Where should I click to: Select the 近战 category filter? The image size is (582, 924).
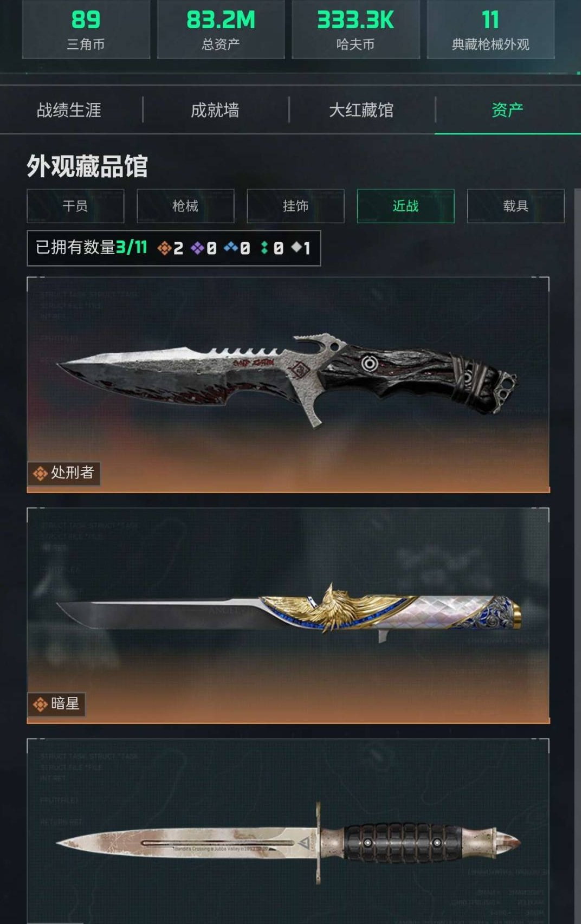(405, 206)
